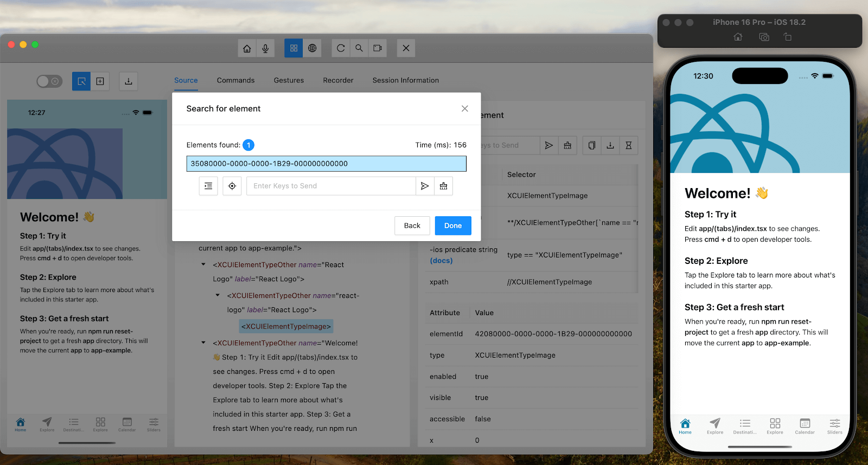
Task: Select the highlighted XCUIElementTypeImage tree node
Action: tap(286, 326)
